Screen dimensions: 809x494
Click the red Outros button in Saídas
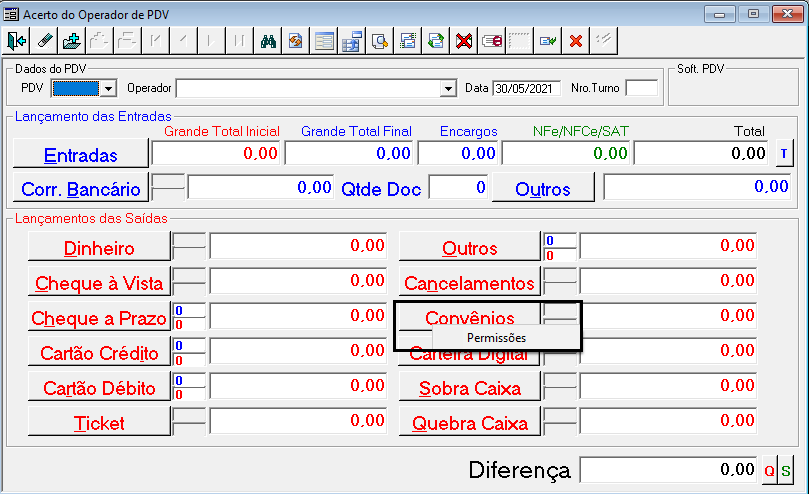(x=470, y=247)
